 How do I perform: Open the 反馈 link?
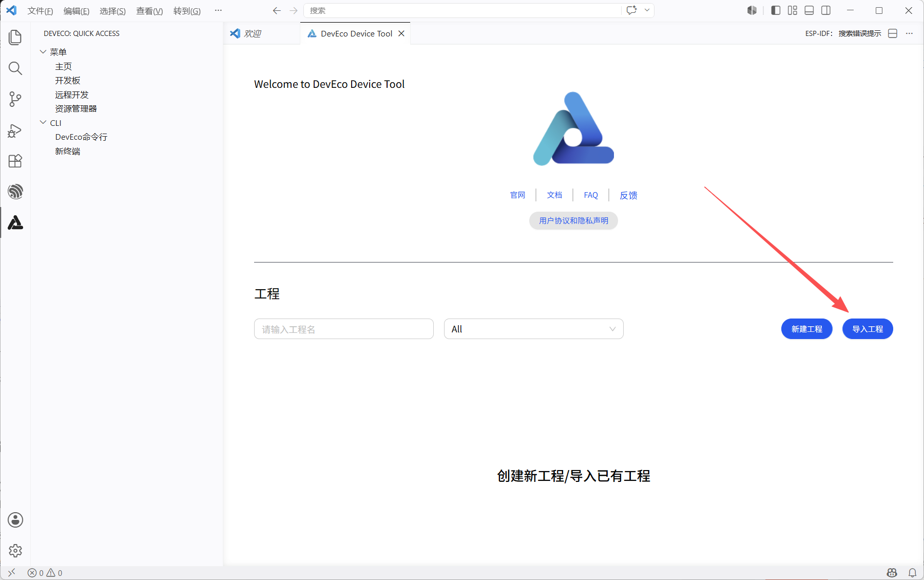tap(628, 195)
